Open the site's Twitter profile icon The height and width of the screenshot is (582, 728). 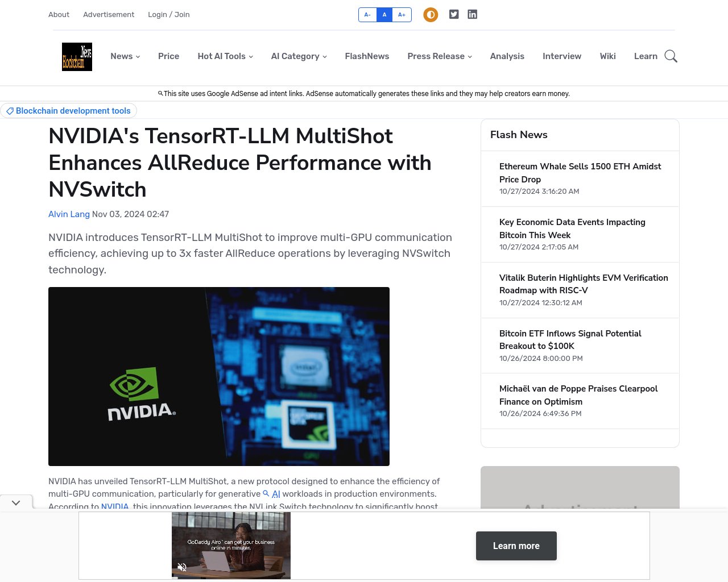[454, 14]
